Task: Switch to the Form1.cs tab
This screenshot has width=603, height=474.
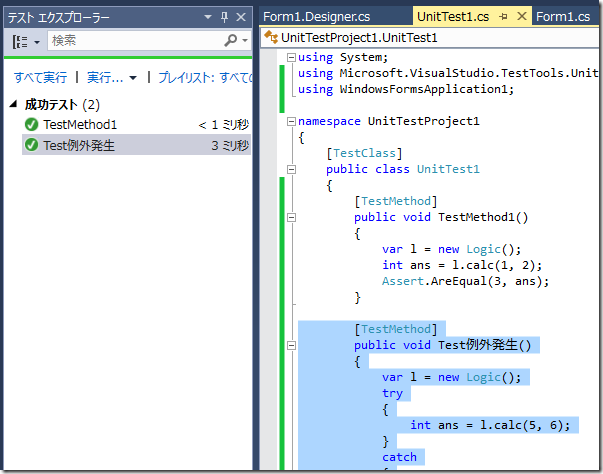Action: click(563, 17)
